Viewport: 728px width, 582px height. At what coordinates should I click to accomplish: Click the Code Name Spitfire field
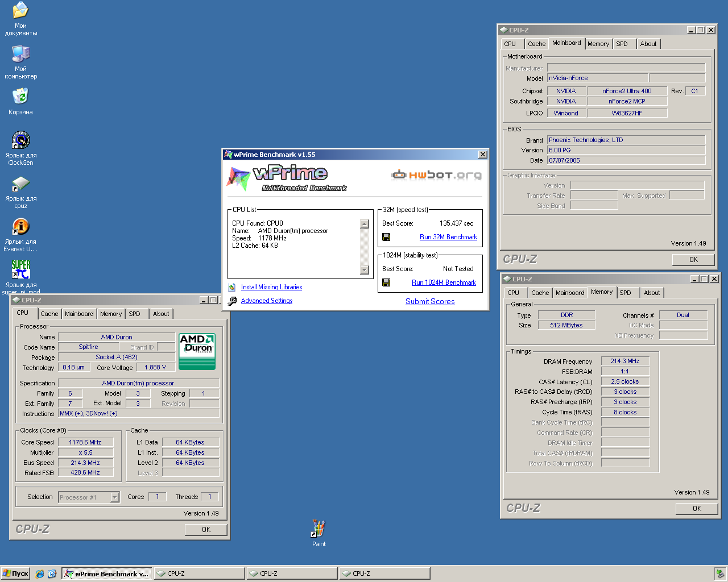point(88,347)
